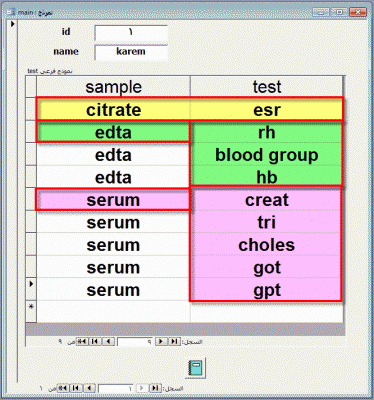This screenshot has height=400, width=374.
Task: Click main form record selector arrow
Action: click(13, 24)
